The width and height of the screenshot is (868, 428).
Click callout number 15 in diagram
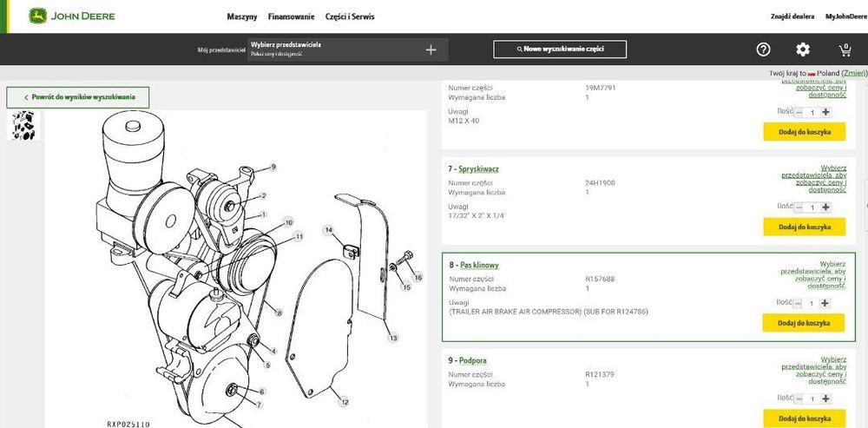click(406, 287)
